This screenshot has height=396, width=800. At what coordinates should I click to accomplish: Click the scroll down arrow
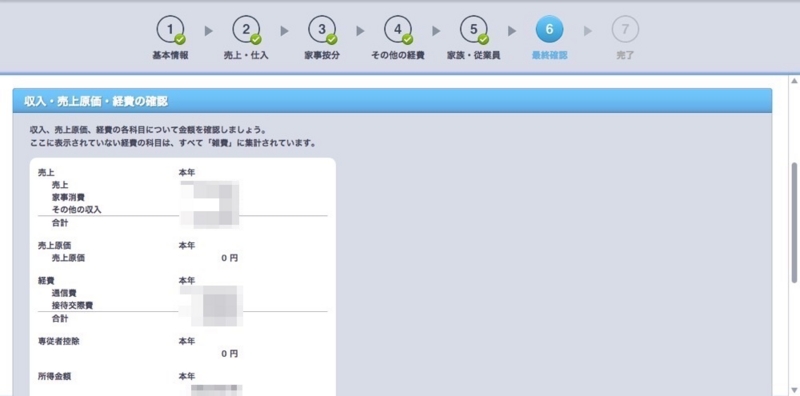794,389
